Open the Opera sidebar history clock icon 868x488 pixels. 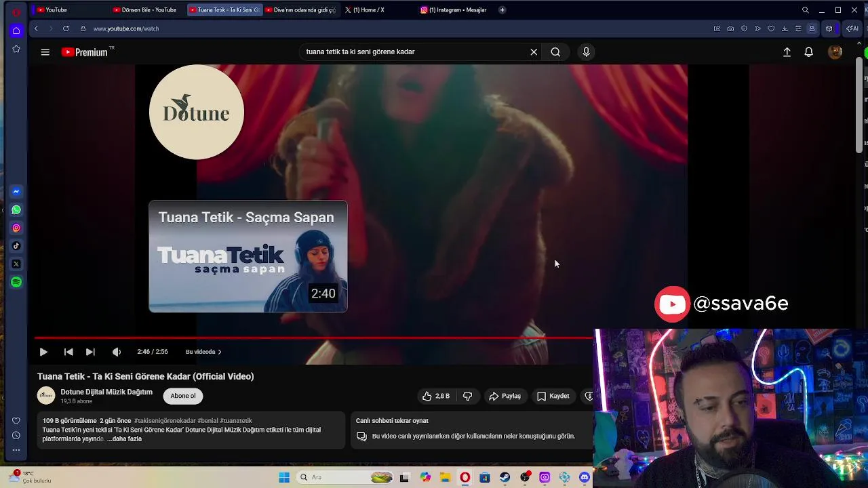tap(16, 435)
